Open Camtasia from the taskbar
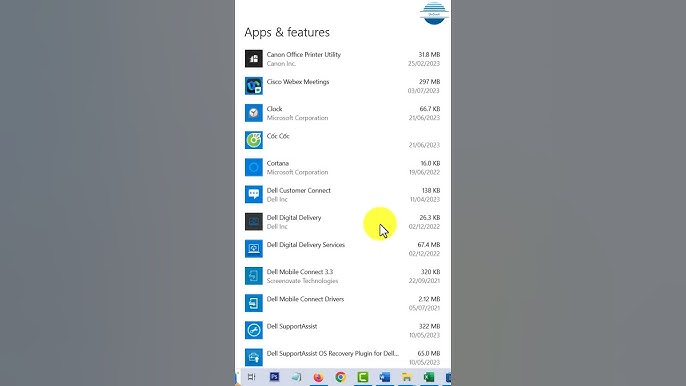The width and height of the screenshot is (686, 386). point(363,377)
